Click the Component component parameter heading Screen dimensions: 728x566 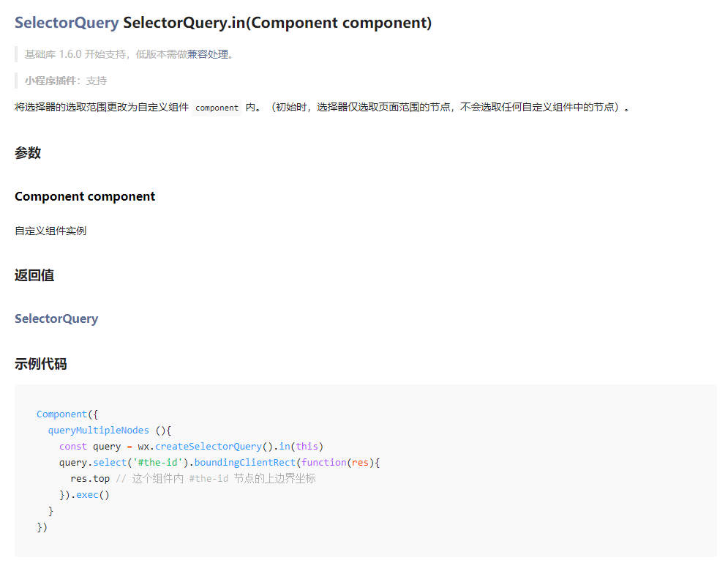point(85,196)
